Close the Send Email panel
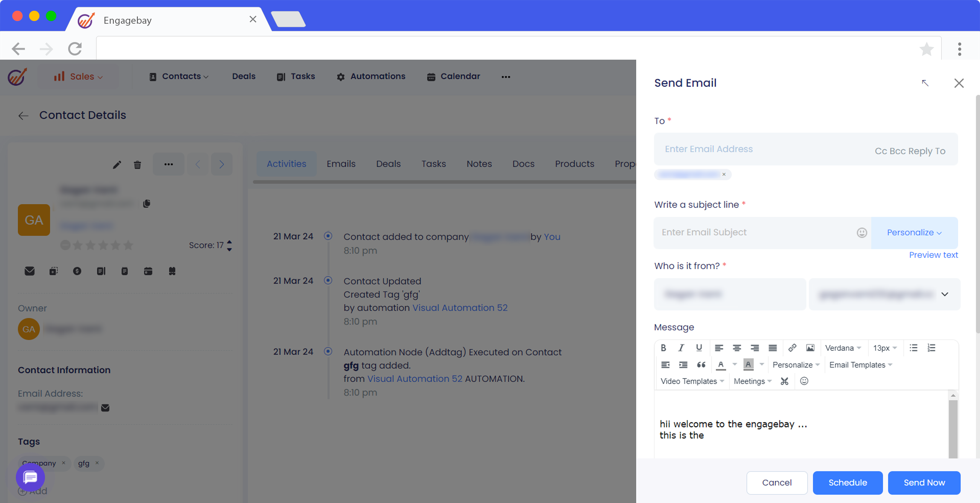980x503 pixels. pyautogui.click(x=959, y=83)
